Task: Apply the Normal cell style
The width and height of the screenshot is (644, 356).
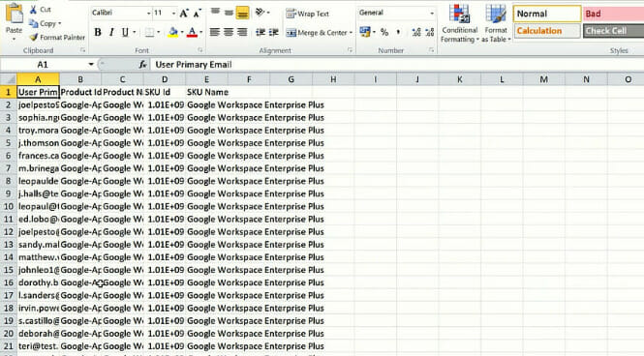Action: 547,14
